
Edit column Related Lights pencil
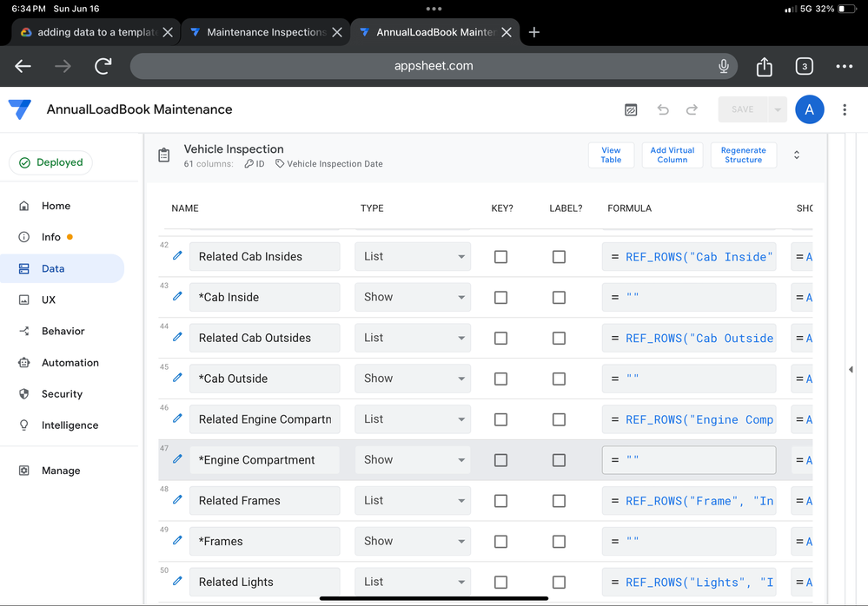point(177,581)
